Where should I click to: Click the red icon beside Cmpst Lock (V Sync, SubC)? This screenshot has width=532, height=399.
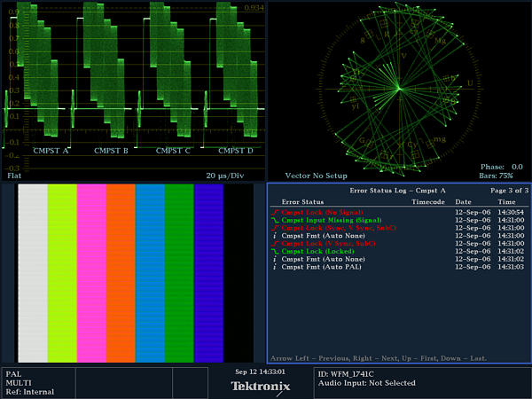(275, 243)
